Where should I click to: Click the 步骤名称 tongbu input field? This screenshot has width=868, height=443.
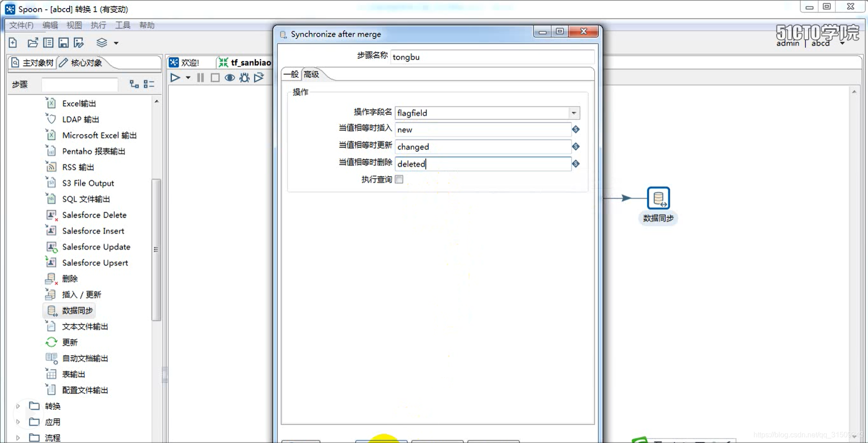point(492,57)
